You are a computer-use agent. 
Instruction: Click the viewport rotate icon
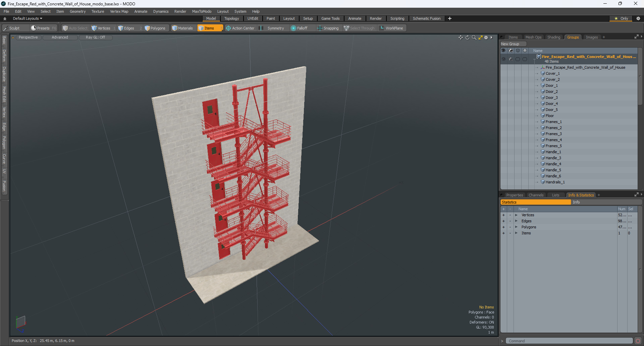coord(467,38)
